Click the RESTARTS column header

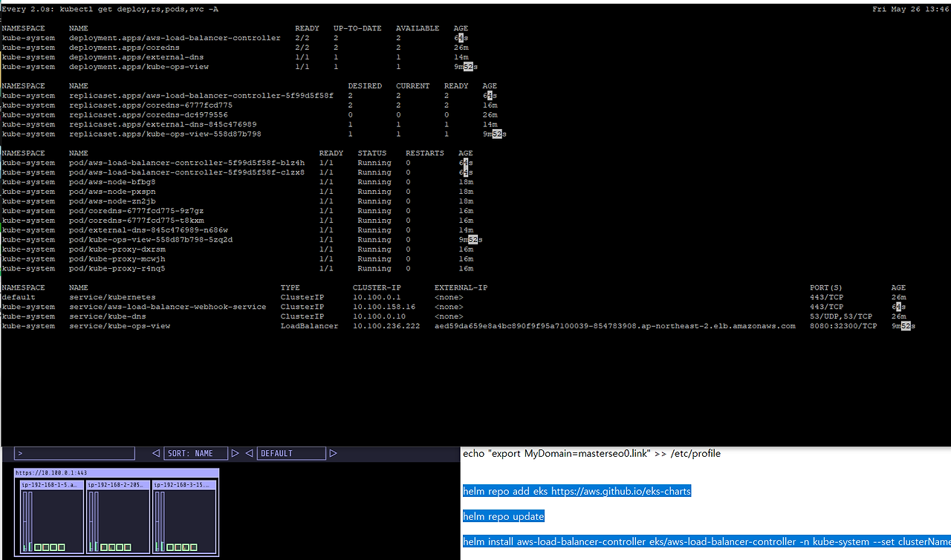[x=425, y=153]
